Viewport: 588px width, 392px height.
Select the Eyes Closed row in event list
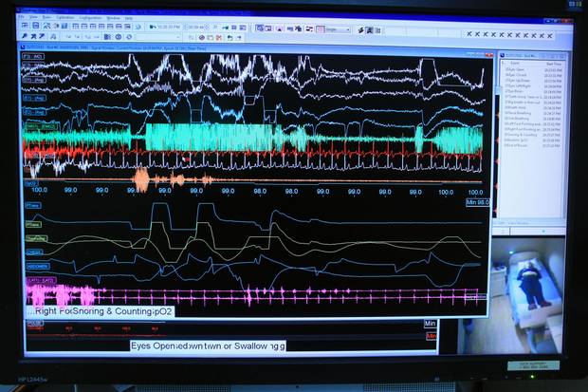click(533, 75)
